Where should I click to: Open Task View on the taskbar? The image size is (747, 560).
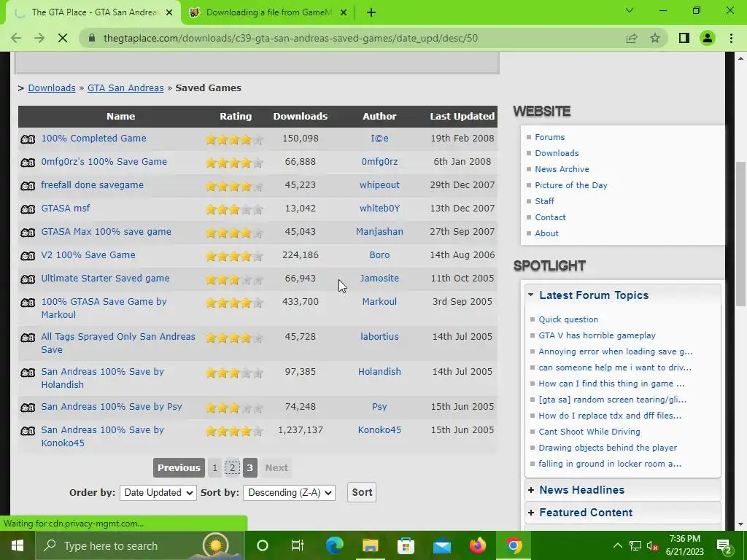[298, 545]
